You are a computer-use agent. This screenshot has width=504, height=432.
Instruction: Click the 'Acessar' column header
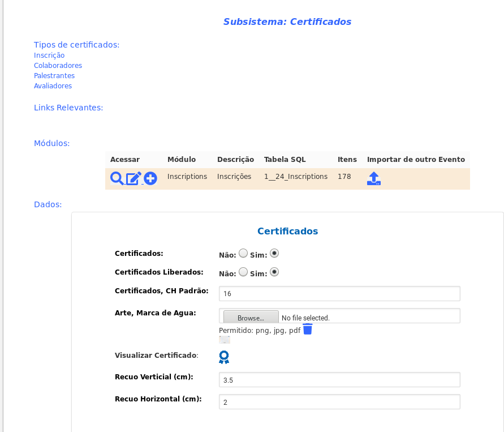point(125,160)
